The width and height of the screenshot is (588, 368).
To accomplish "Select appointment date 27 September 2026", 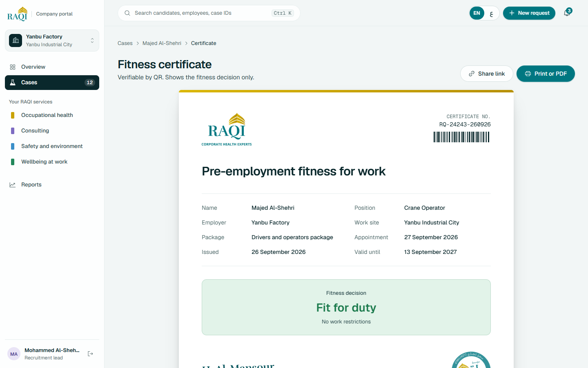I will pos(431,237).
